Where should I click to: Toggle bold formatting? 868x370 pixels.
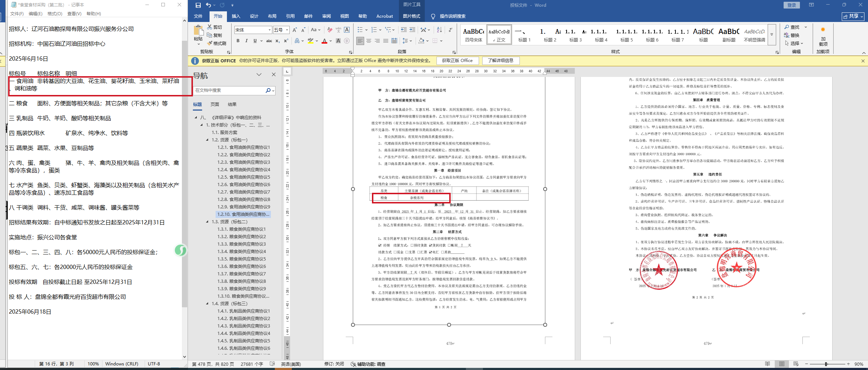coord(238,41)
